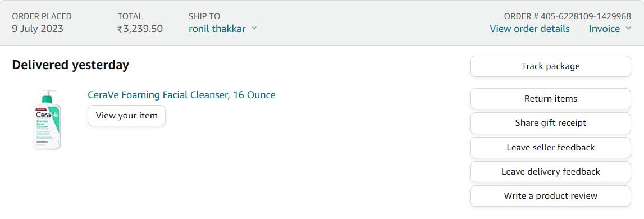Image resolution: width=644 pixels, height=219 pixels.
Task: Click Leave delivery feedback
Action: tap(550, 172)
